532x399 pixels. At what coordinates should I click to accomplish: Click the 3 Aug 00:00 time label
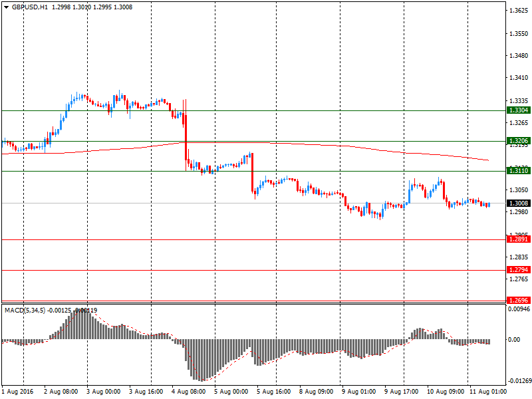(x=104, y=392)
